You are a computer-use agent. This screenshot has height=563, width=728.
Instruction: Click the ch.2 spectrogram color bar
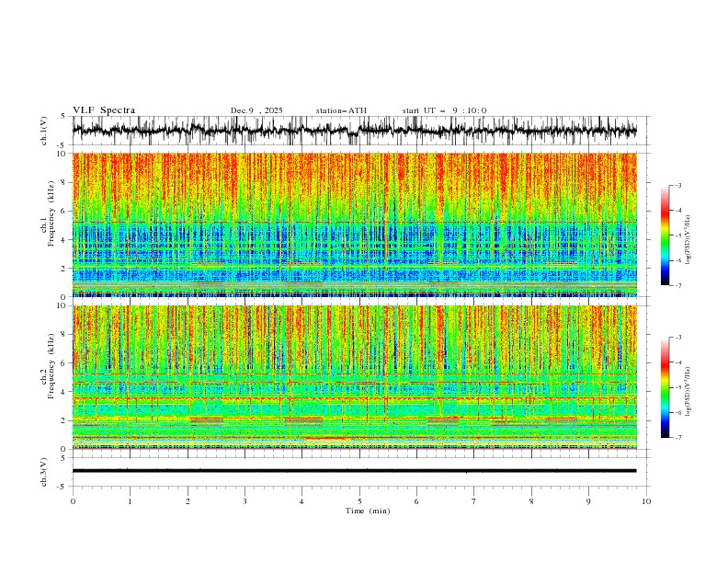tap(665, 387)
